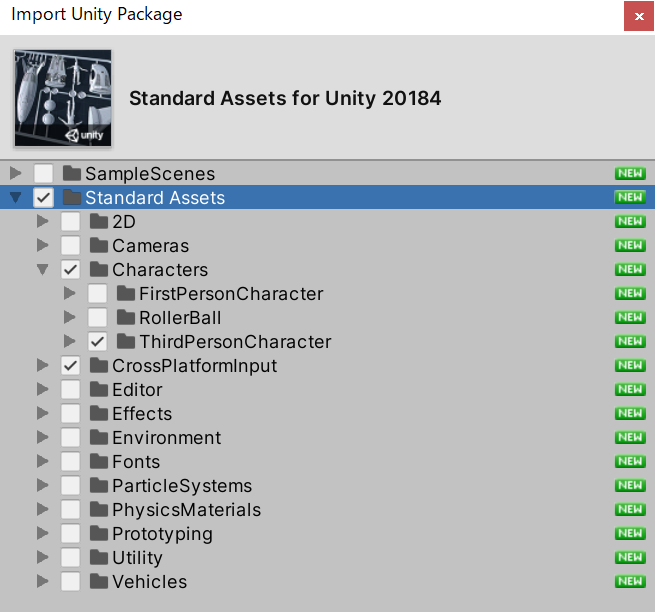
Task: Expand the FirstPersonCharacter folder arrow
Action: (69, 293)
